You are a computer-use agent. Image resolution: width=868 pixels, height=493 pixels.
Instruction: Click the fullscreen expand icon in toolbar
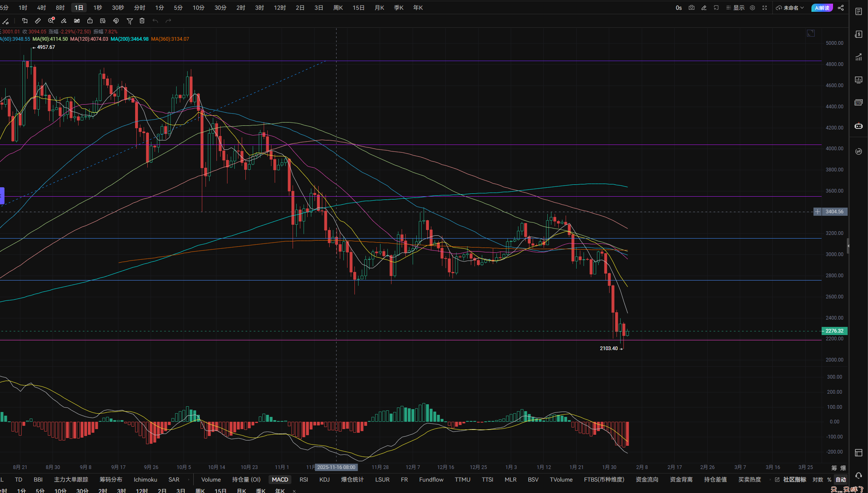coord(765,8)
